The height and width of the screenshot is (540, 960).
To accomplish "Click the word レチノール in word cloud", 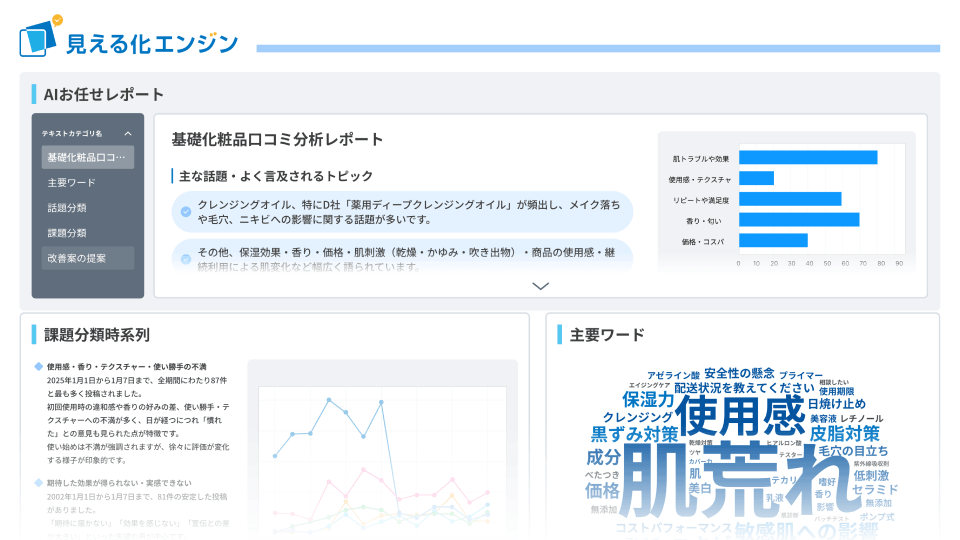I will [861, 418].
